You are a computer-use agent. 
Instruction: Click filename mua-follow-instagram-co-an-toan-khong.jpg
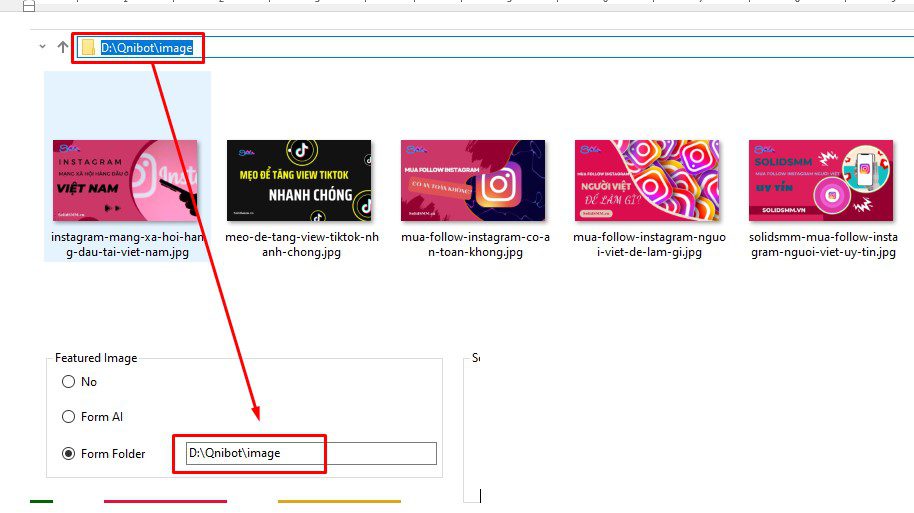475,245
